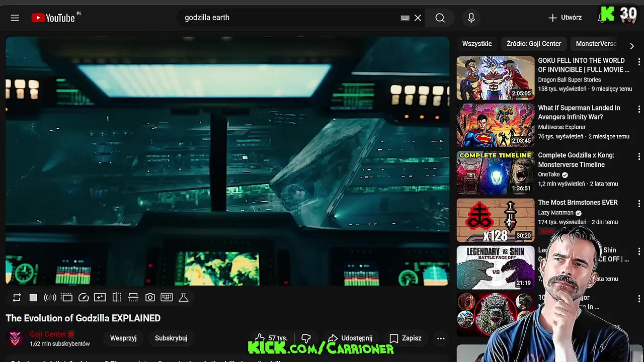
Task: Click '76 tys. wyświetleń' metadata text
Action: 561,136
